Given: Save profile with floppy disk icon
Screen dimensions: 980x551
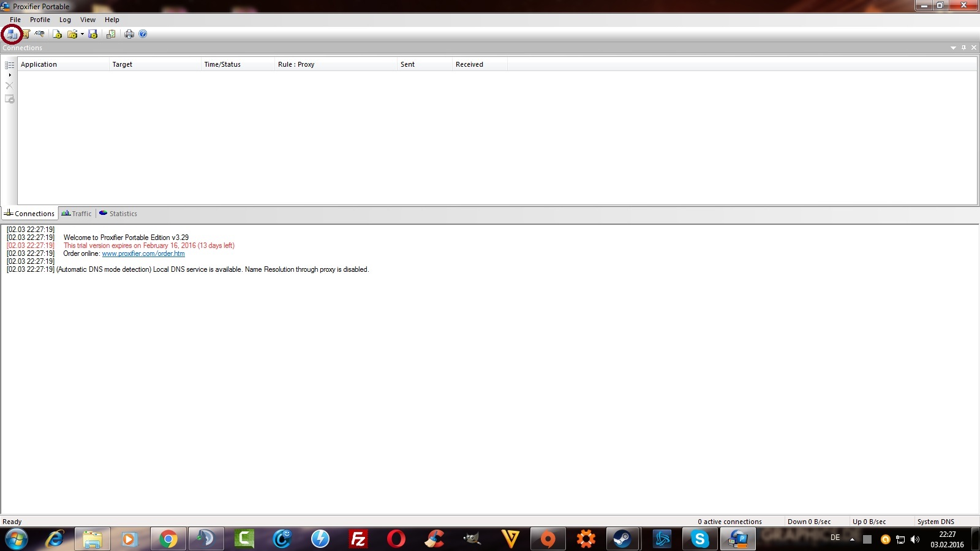Looking at the screenshot, I should tap(93, 34).
